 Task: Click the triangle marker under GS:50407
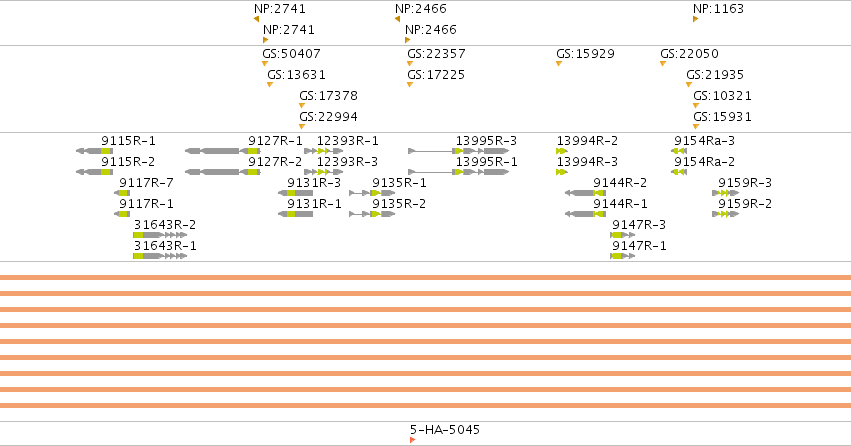coord(265,63)
